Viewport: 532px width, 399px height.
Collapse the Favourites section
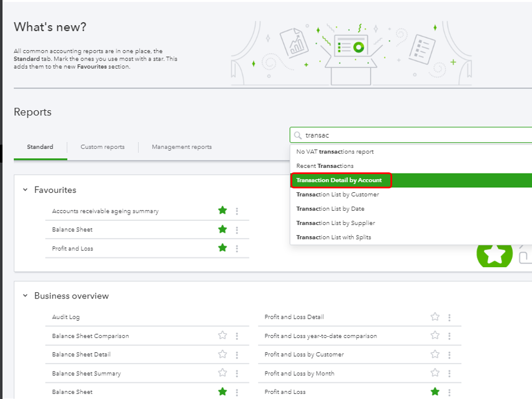[25, 190]
